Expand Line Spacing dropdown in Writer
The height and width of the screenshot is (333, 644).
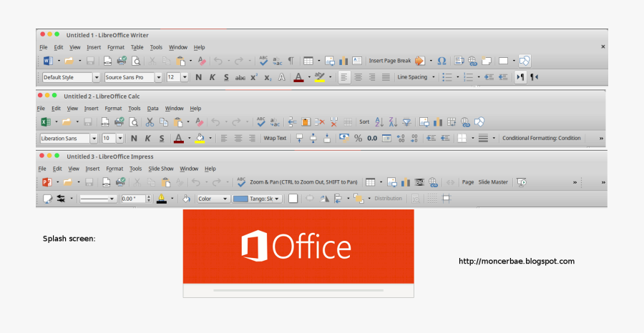click(x=434, y=77)
